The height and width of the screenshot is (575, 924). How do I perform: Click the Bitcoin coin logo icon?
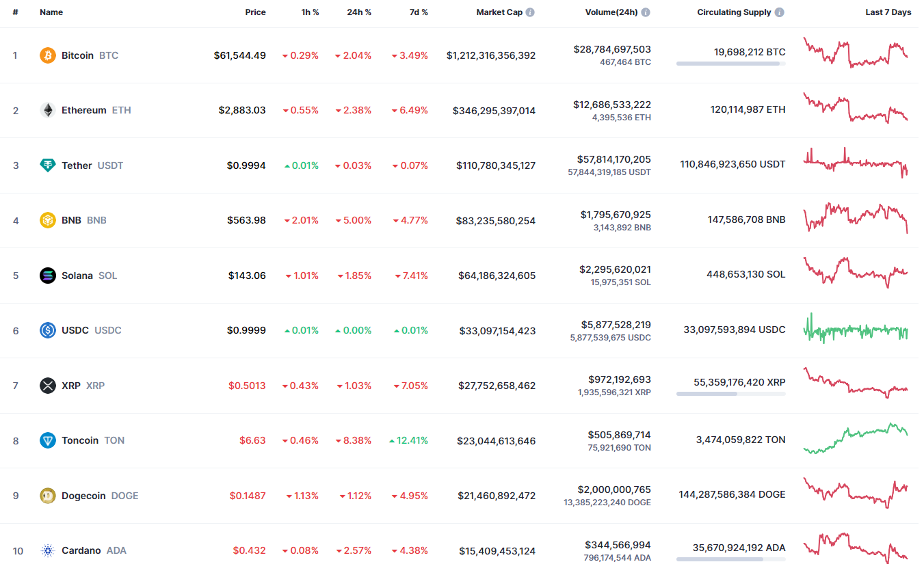click(x=48, y=55)
